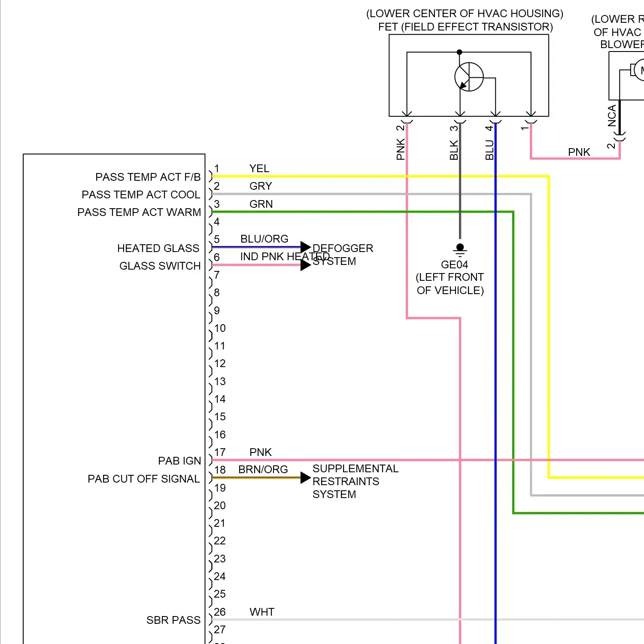Click the horizontal 'PNK' label near the blower wire
The height and width of the screenshot is (644, 644).
click(579, 152)
